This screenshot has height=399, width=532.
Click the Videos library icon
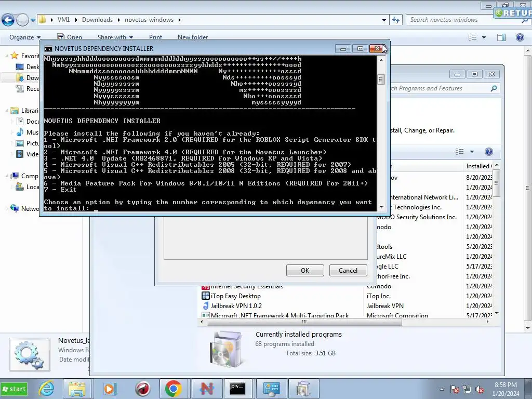click(20, 154)
